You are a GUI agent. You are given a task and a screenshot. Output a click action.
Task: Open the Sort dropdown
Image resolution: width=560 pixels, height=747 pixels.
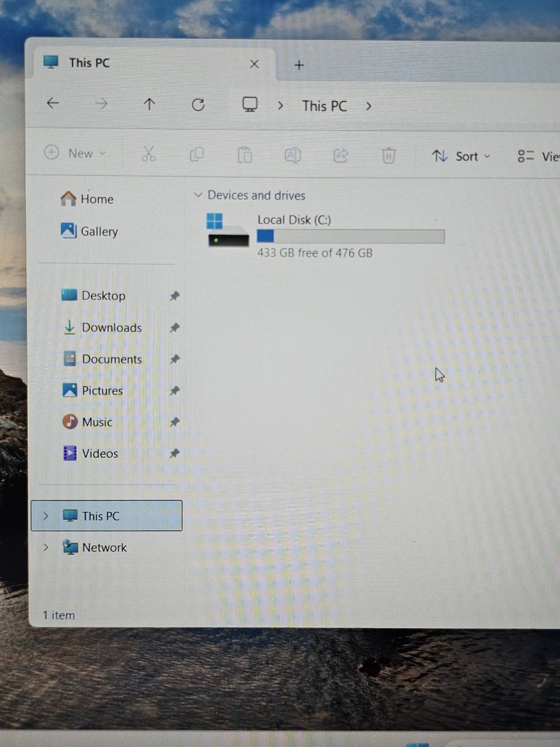tap(461, 156)
